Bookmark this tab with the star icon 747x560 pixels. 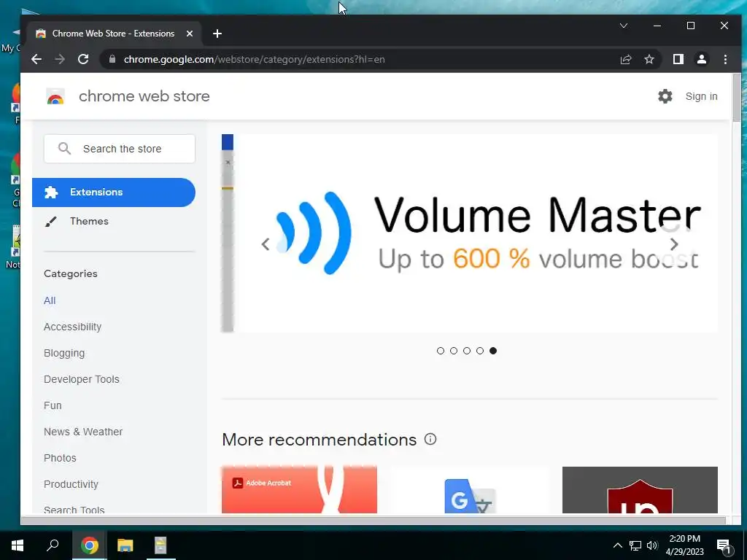pyautogui.click(x=649, y=59)
